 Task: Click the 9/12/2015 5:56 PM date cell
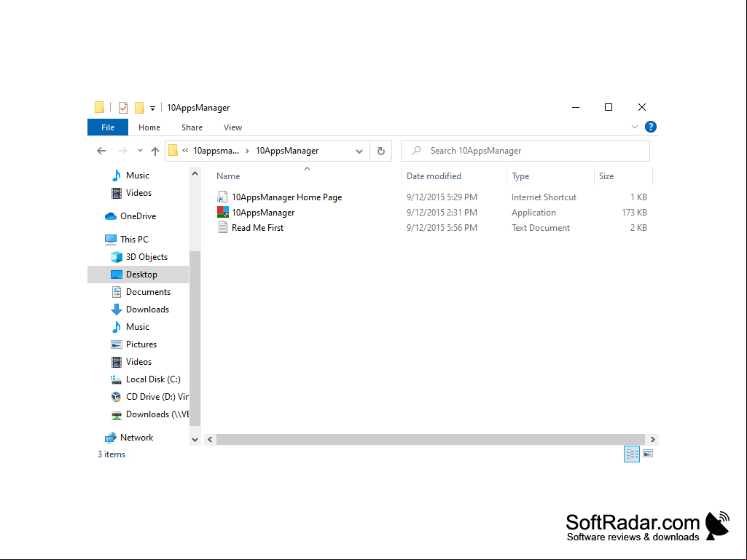(442, 228)
